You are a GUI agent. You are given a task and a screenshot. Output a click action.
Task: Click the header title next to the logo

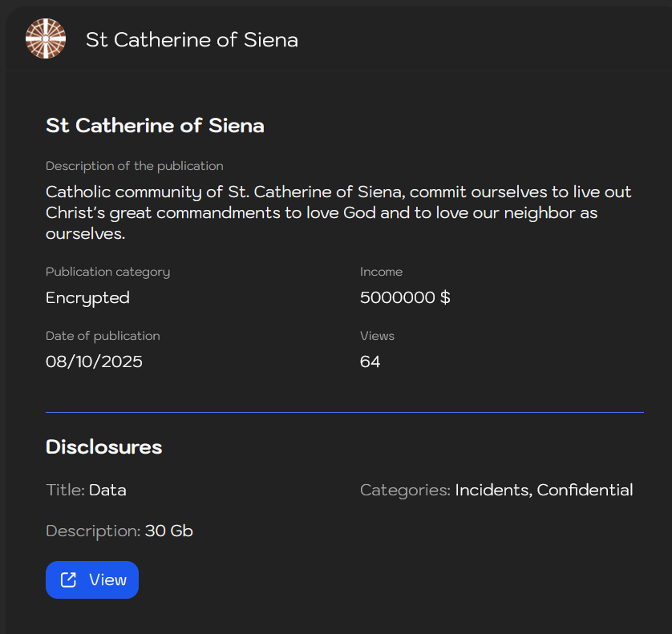tap(192, 39)
